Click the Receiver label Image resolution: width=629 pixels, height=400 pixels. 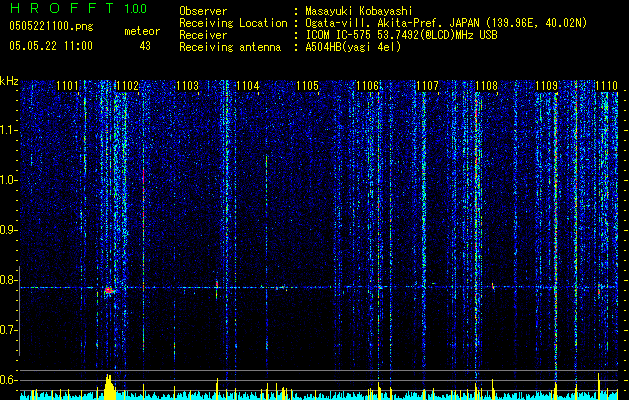coord(203,35)
